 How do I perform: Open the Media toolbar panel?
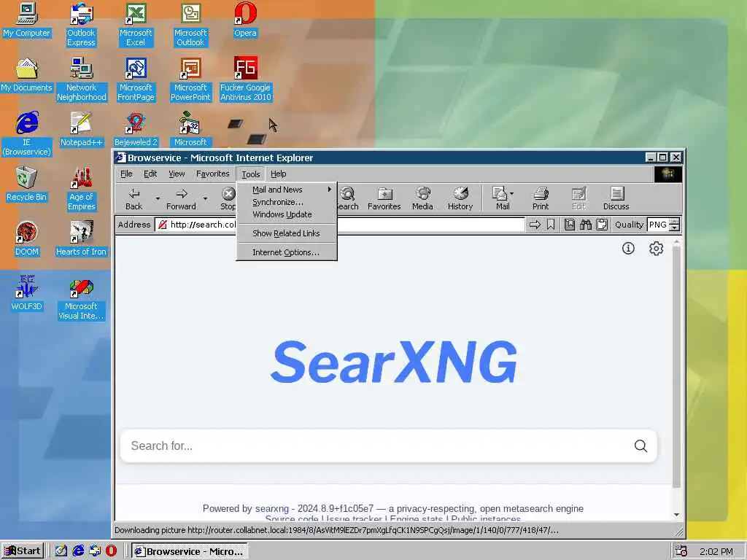coord(422,198)
